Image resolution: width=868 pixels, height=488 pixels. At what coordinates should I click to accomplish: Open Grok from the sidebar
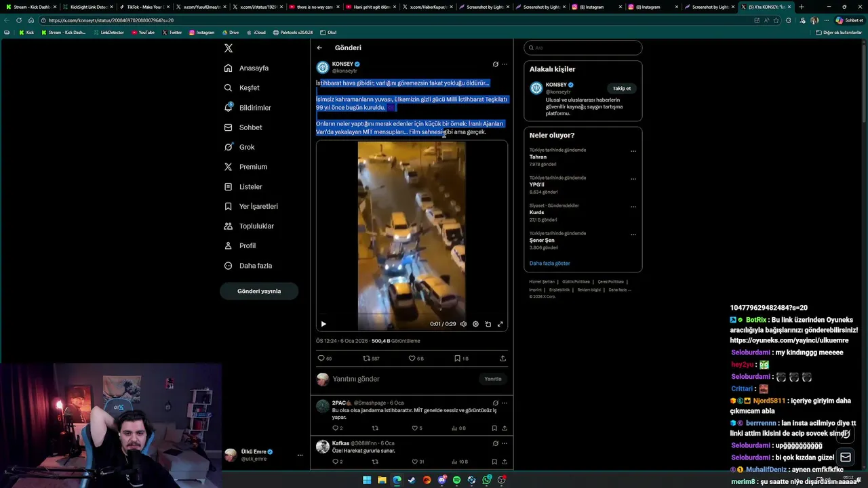(239, 147)
